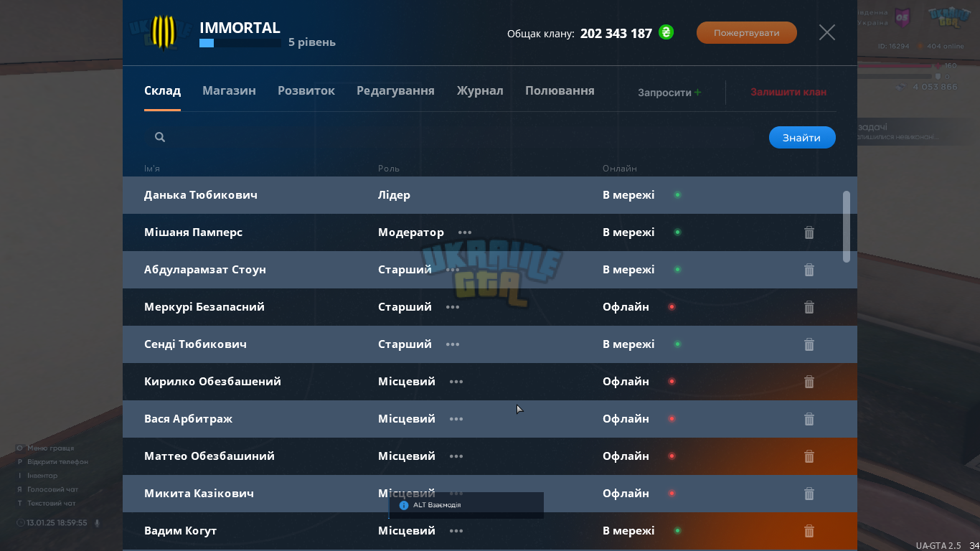Image resolution: width=980 pixels, height=551 pixels.
Task: Select member Данька Тюбикович name
Action: click(201, 195)
